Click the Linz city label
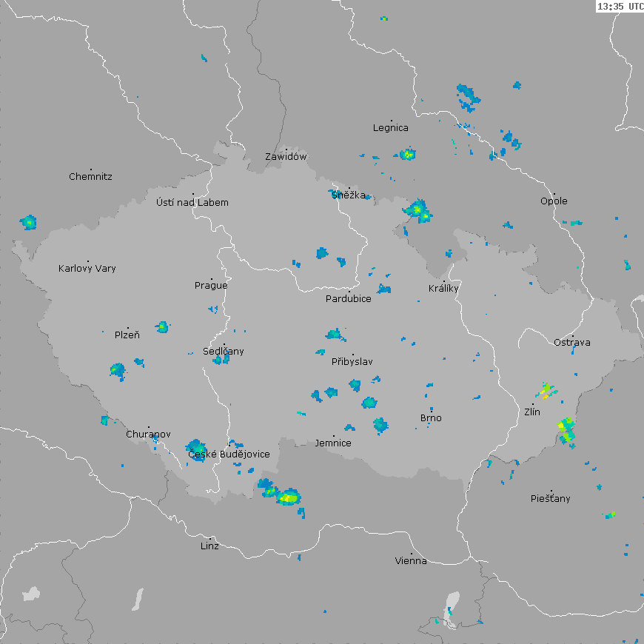The image size is (644, 644). pos(209,546)
